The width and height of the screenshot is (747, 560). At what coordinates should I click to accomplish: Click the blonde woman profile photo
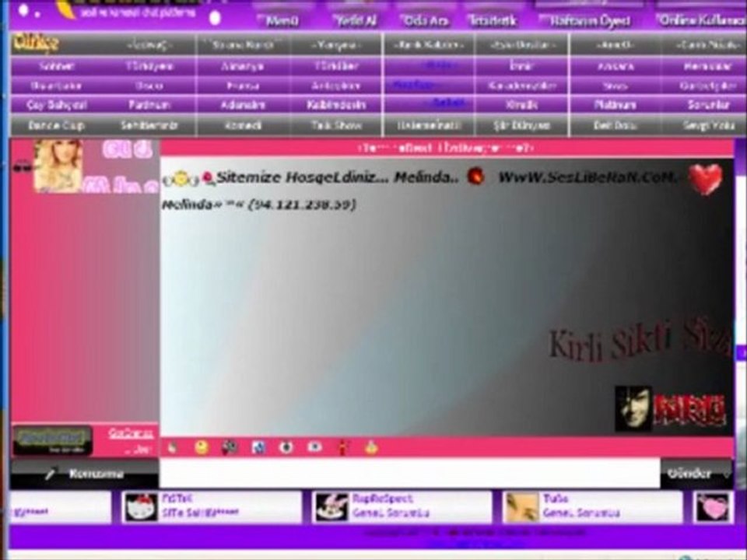pyautogui.click(x=58, y=166)
